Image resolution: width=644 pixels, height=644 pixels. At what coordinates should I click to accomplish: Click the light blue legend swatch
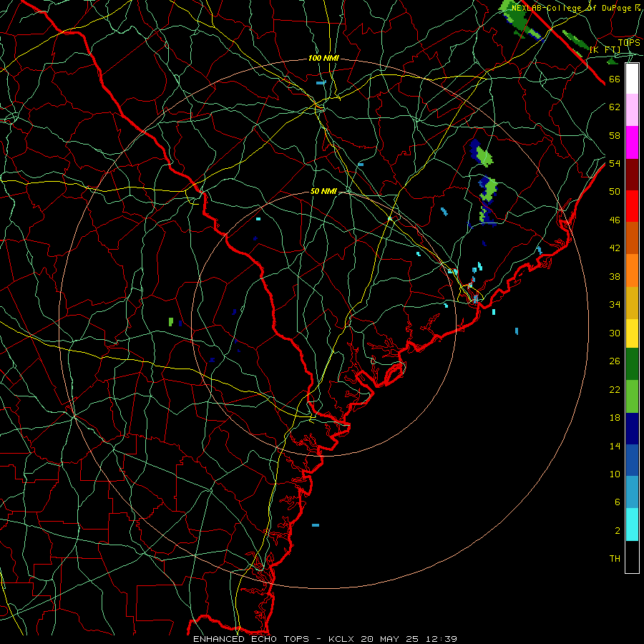632,492
